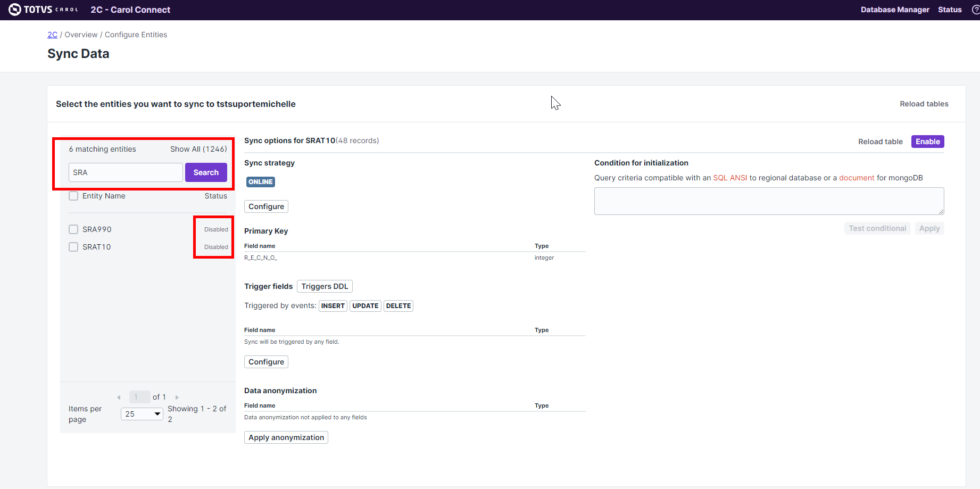
Task: Go to previous page arrow in pagination
Action: [x=119, y=397]
